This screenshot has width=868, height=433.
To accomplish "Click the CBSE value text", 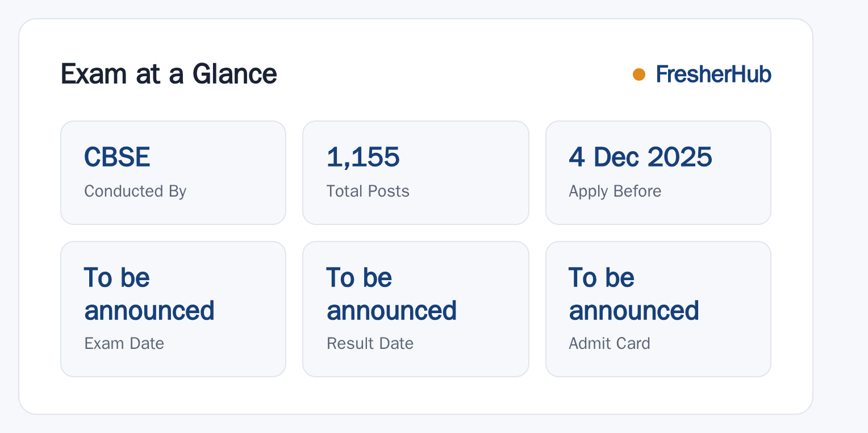I will pos(117,157).
